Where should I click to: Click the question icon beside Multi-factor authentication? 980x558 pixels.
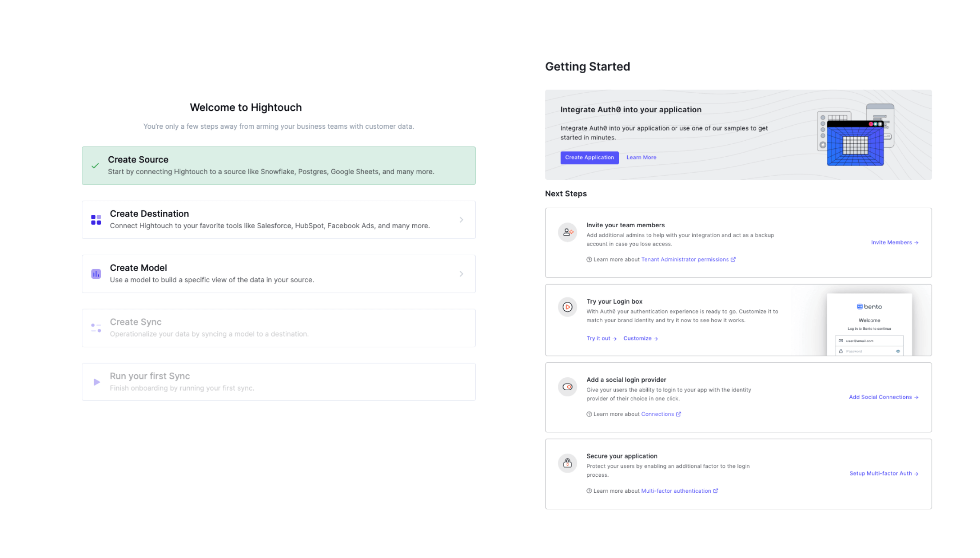tap(589, 491)
